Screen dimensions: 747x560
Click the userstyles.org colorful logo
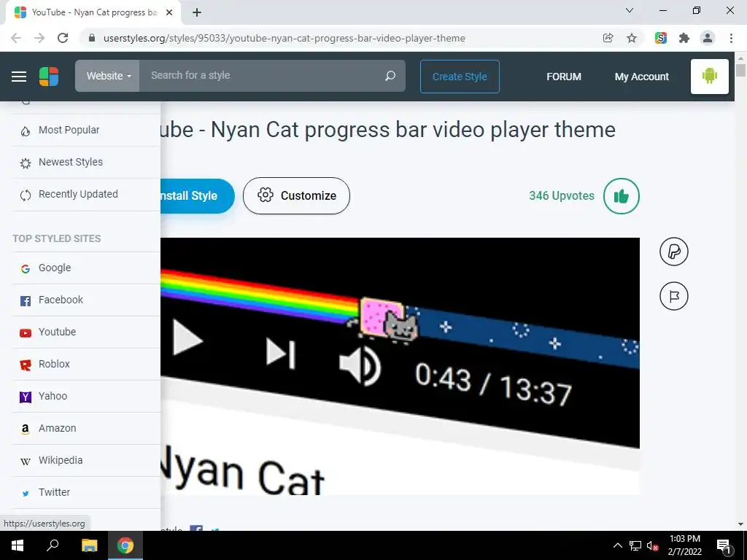click(x=49, y=76)
